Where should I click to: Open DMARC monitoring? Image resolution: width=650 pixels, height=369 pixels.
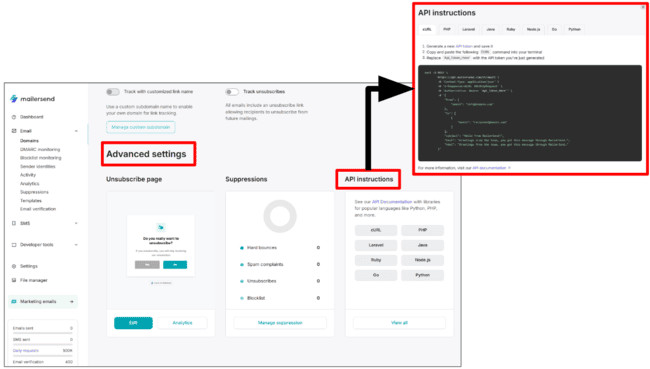tap(40, 149)
